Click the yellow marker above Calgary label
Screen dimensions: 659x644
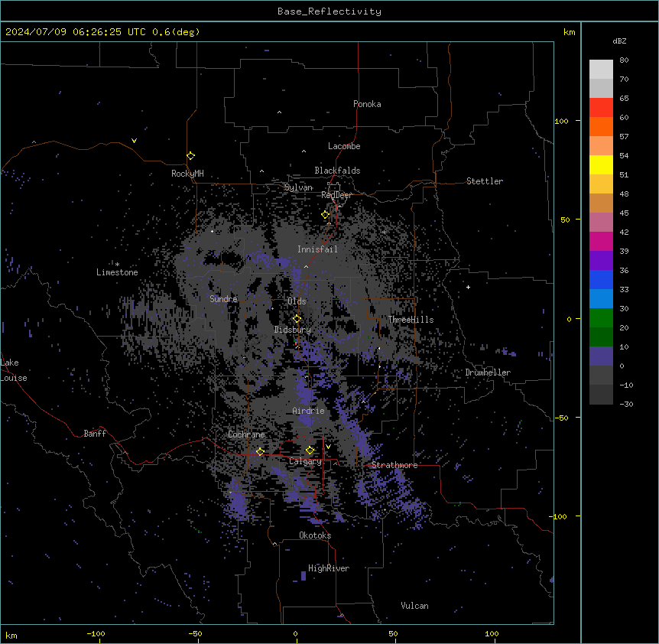point(310,450)
